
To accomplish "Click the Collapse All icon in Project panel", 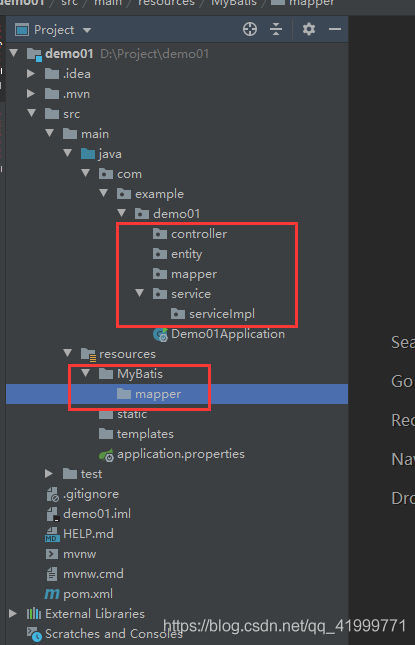I will click(276, 30).
